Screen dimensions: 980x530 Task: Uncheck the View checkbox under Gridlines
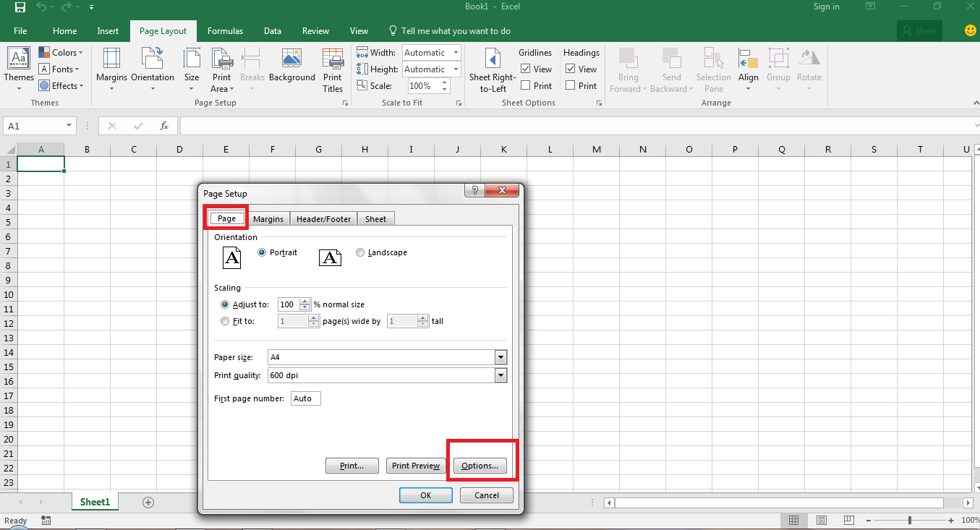click(524, 69)
